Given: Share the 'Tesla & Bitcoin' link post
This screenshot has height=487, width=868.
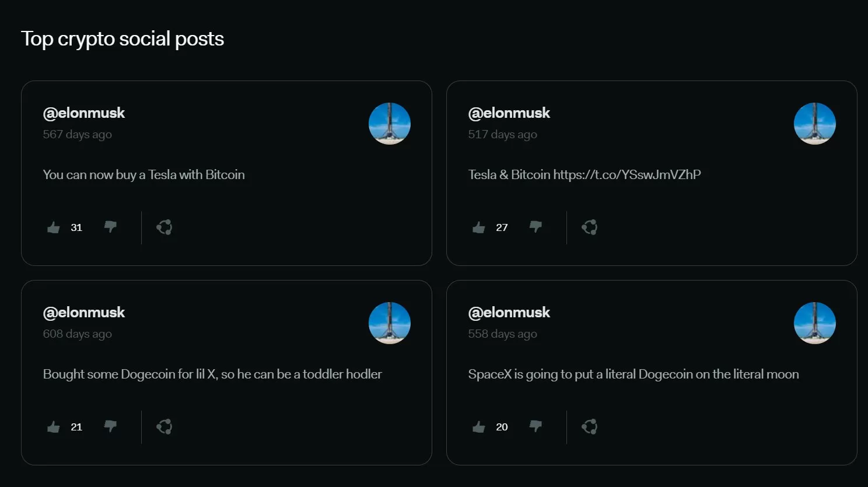Looking at the screenshot, I should pyautogui.click(x=589, y=227).
